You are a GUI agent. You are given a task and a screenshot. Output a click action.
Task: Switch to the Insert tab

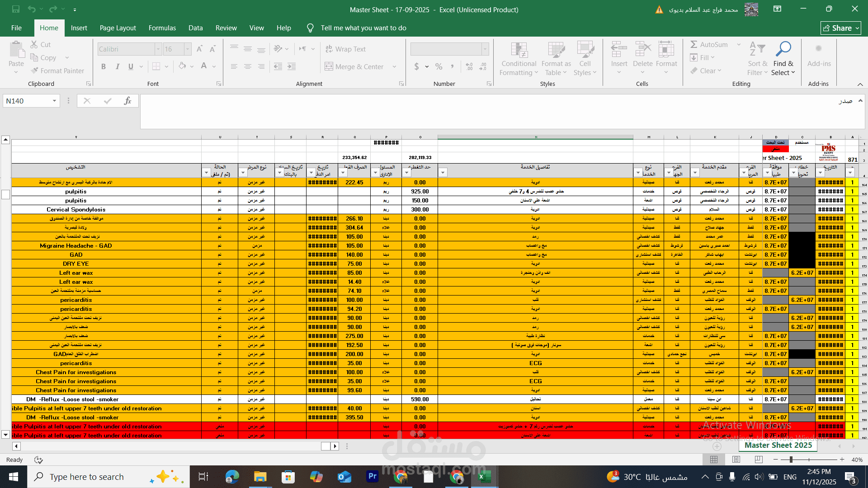pyautogui.click(x=79, y=28)
